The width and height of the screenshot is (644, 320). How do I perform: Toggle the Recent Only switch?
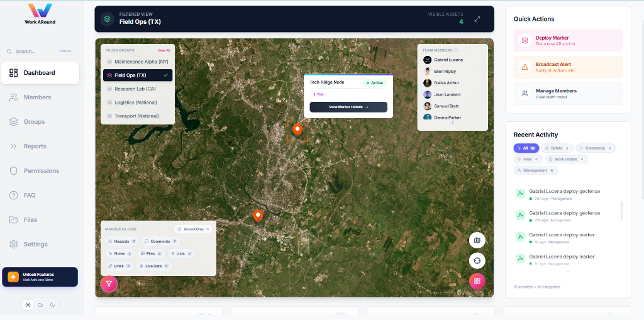pyautogui.click(x=193, y=229)
